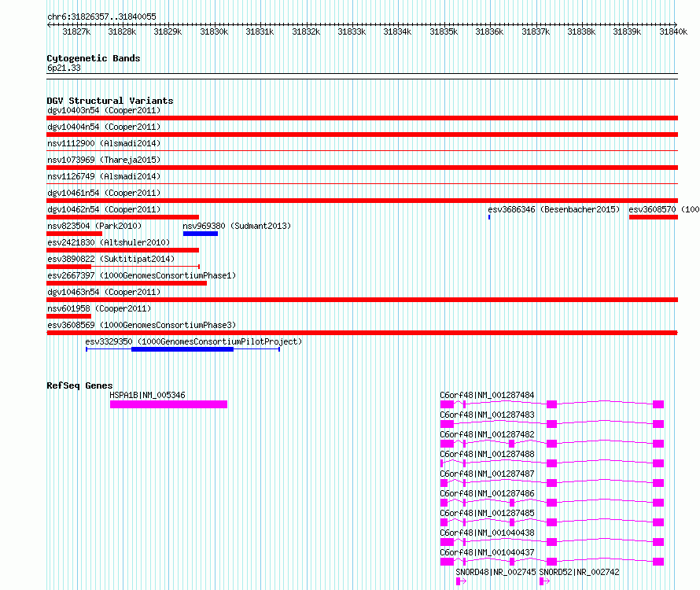Click C6orf48|NM_001287482 transcript label

487,434
